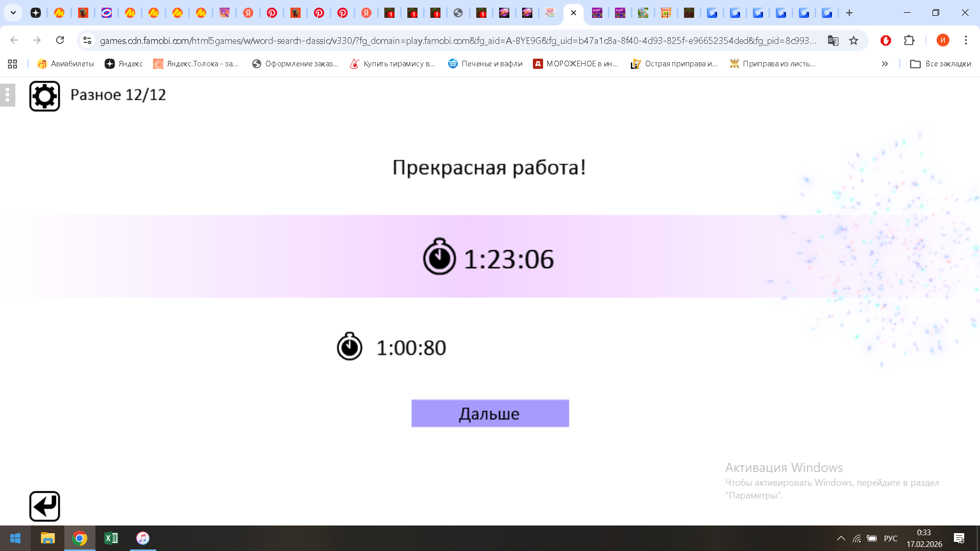Open the vertical dots menu on the left edge
The image size is (980, 551).
click(7, 95)
